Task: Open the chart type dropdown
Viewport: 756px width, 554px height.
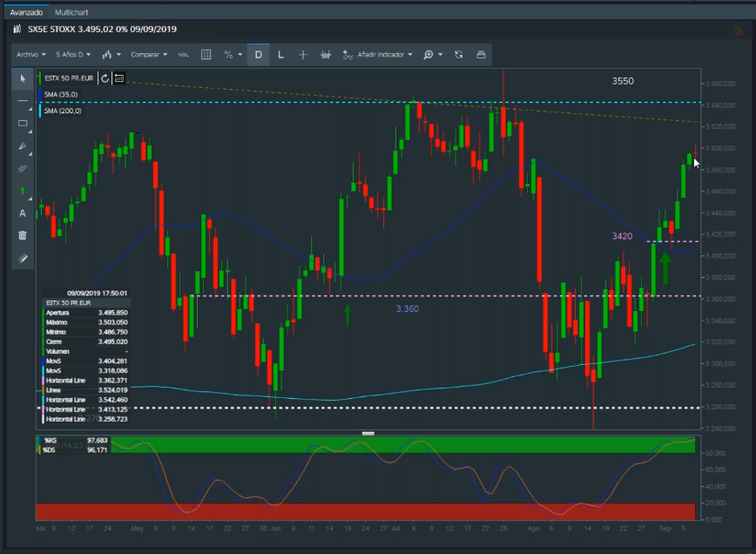Action: click(x=111, y=55)
